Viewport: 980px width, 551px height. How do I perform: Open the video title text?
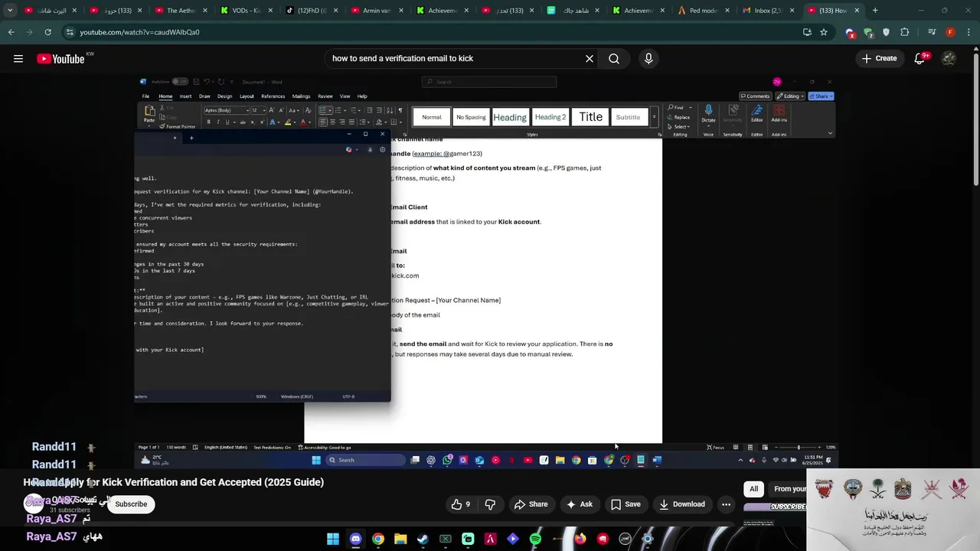tap(174, 482)
